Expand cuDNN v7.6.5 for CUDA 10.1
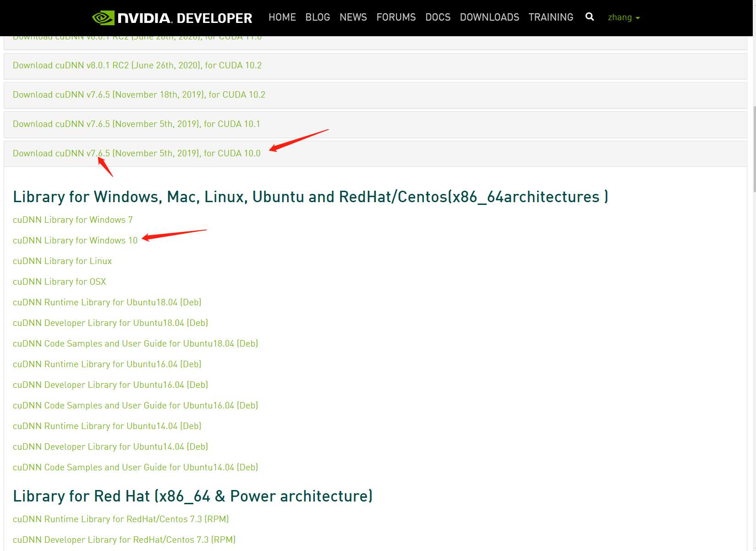 coord(375,124)
